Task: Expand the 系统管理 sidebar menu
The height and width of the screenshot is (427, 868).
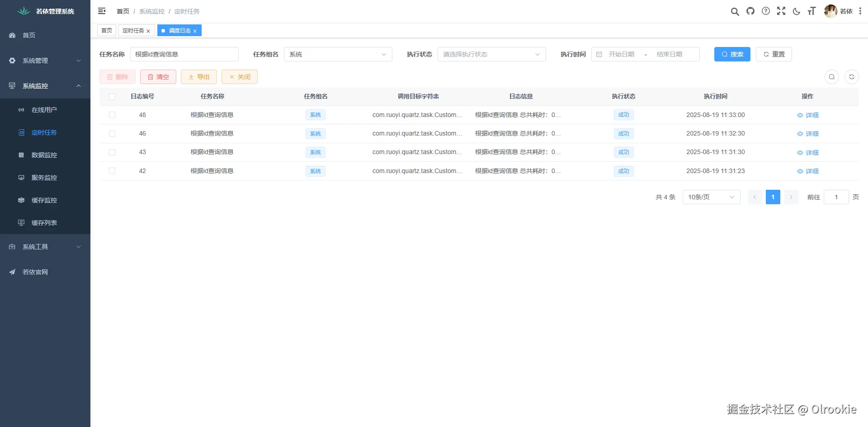Action: tap(45, 61)
